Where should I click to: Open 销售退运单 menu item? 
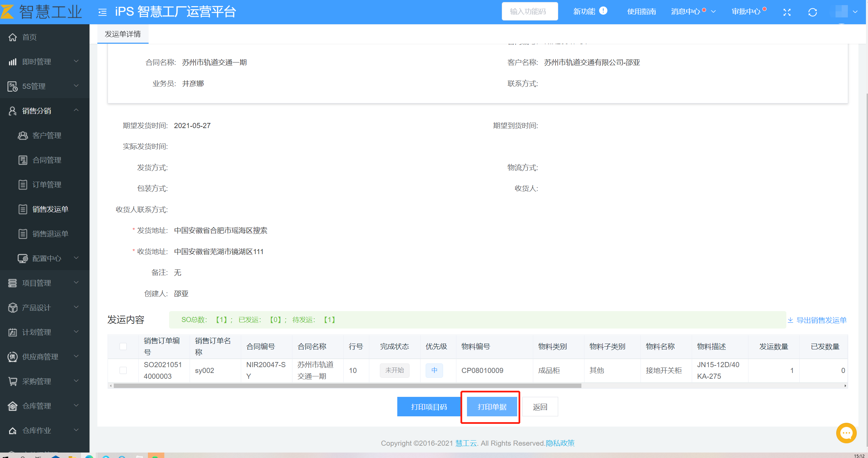(50, 234)
